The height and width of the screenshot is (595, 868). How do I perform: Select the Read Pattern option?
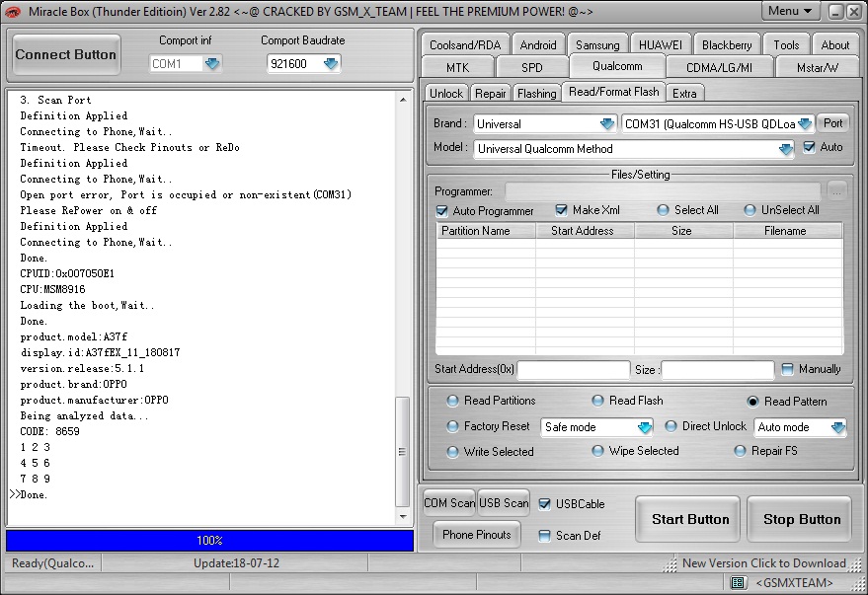point(752,402)
